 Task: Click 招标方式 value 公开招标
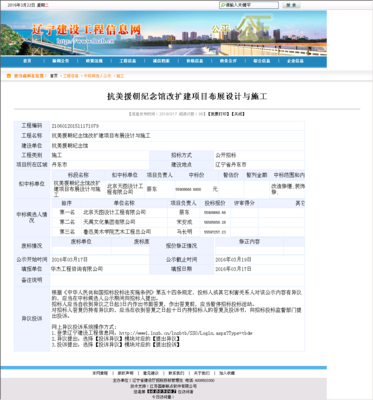226,155
